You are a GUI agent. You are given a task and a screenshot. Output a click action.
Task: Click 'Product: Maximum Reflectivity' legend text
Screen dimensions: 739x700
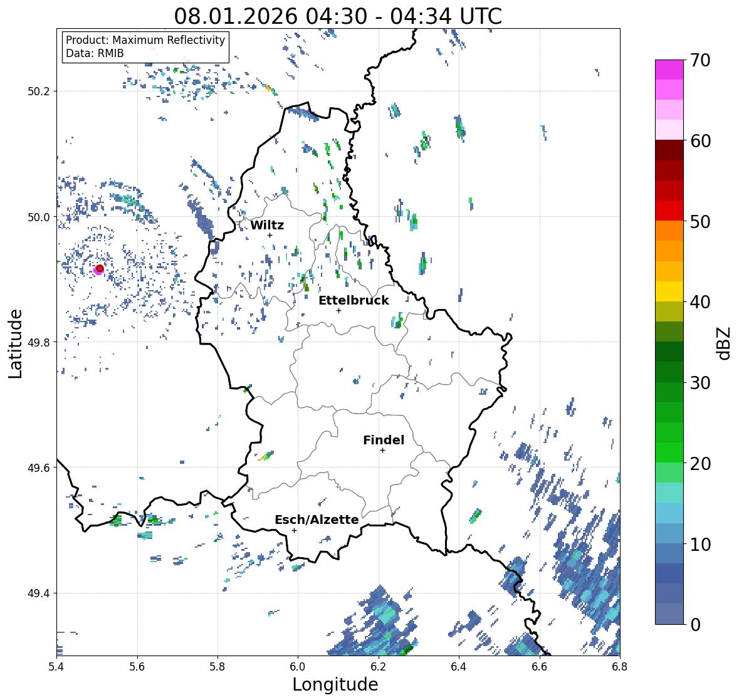[145, 40]
